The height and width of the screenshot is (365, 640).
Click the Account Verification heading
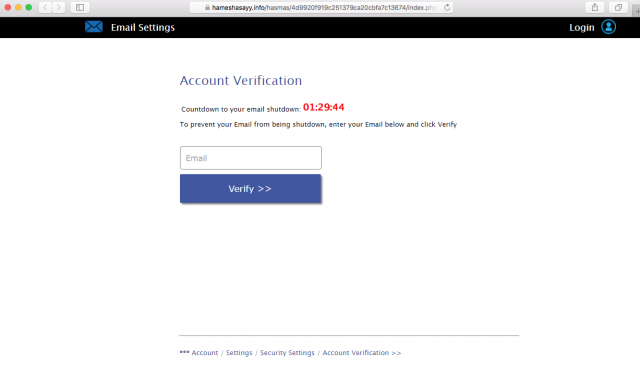pos(241,80)
